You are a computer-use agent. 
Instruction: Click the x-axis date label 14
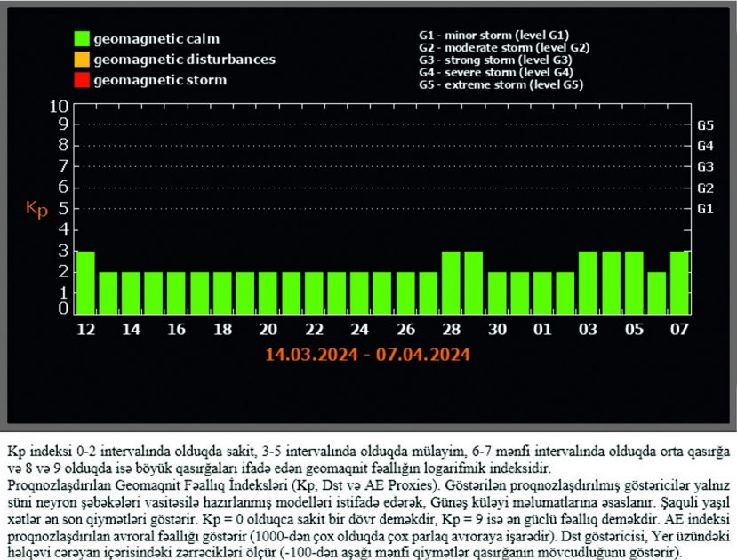click(x=132, y=329)
